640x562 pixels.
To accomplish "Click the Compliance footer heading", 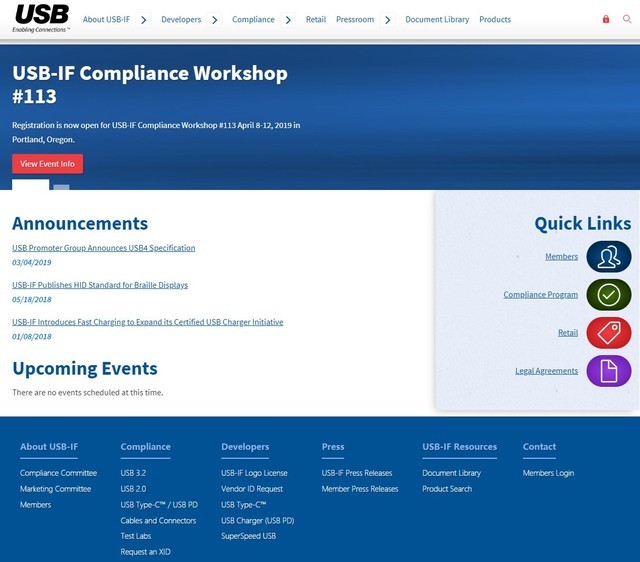I will point(145,446).
